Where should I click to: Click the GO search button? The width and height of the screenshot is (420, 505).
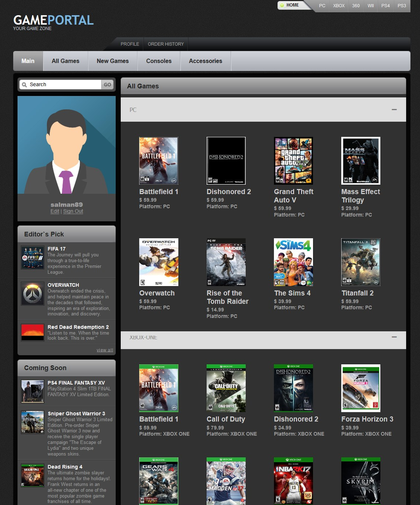[107, 85]
